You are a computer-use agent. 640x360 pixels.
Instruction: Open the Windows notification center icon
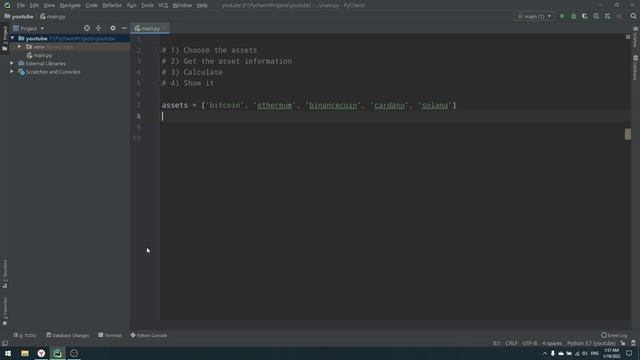click(x=629, y=353)
